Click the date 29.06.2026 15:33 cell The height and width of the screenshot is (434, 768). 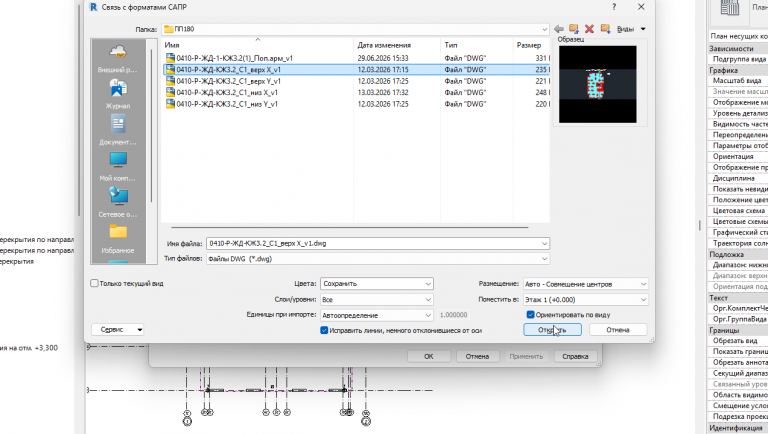383,58
